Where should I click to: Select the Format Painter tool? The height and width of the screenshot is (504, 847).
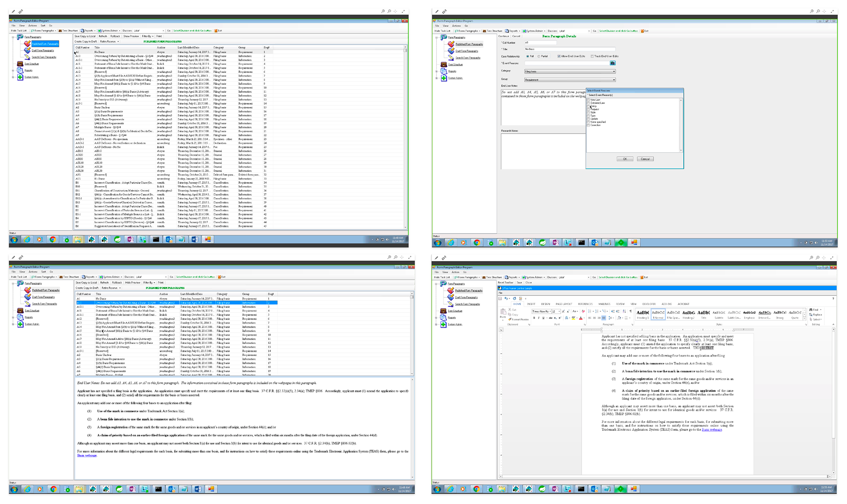point(518,319)
